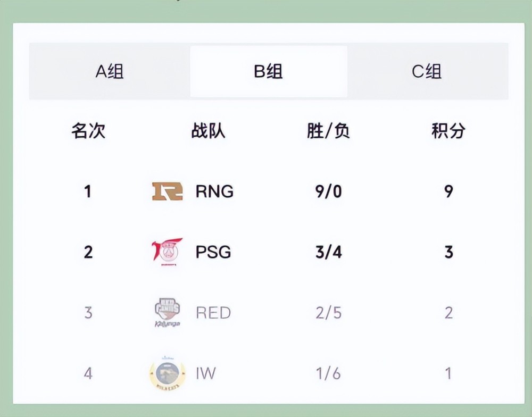Click the rank 1 number cell

pyautogui.click(x=88, y=191)
